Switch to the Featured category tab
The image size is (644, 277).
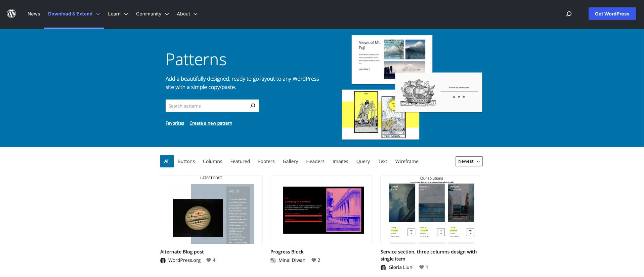240,161
